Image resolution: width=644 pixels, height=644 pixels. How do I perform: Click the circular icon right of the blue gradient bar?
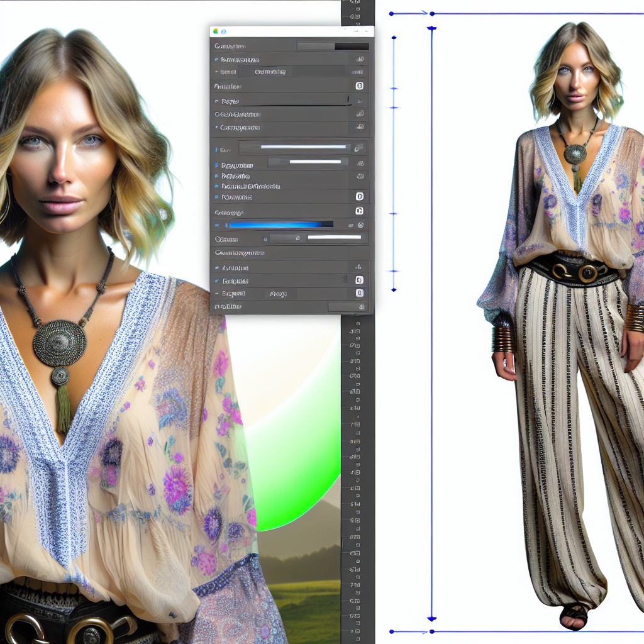[x=360, y=225]
